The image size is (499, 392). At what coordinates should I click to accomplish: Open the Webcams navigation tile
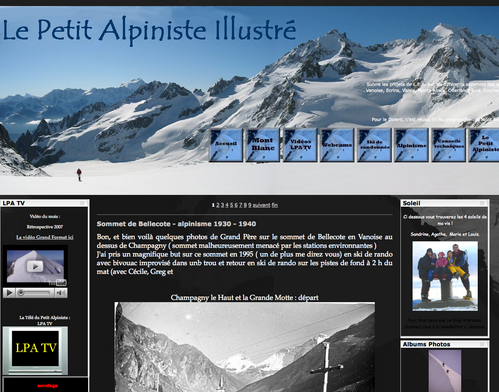pos(337,145)
